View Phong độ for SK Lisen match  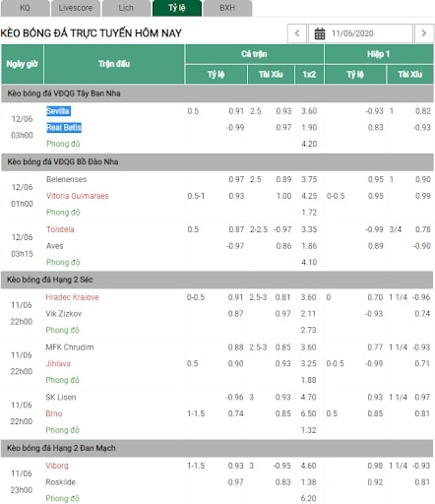63,430
